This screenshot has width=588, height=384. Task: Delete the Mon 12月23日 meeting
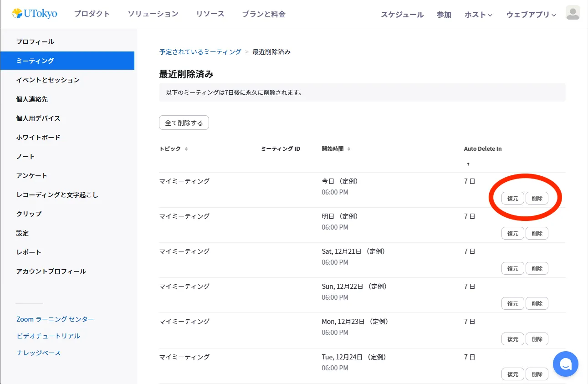pos(537,338)
